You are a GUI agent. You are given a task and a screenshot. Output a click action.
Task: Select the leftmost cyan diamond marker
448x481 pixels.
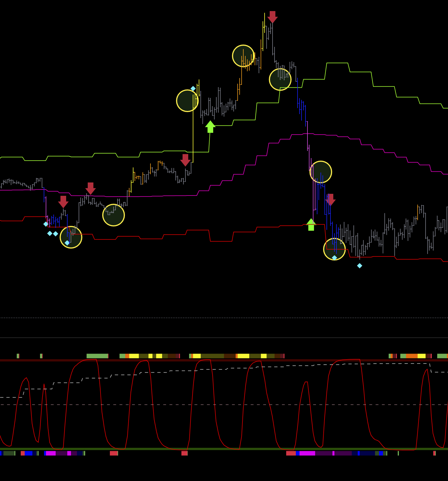pyautogui.click(x=46, y=224)
